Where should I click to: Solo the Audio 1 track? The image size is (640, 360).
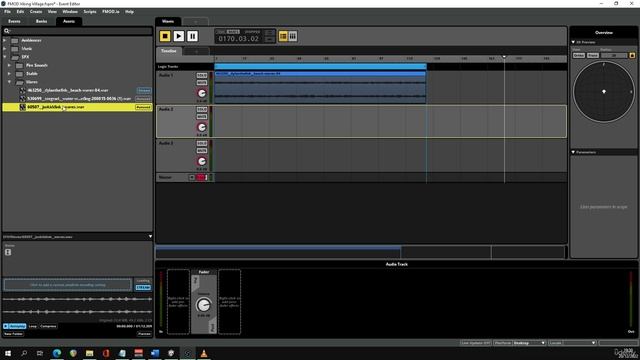[202, 76]
